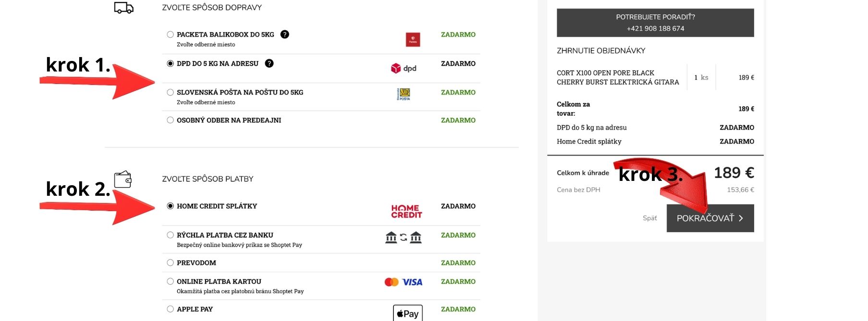The width and height of the screenshot is (868, 321).
Task: Click the DPD logo icon
Action: tap(403, 68)
